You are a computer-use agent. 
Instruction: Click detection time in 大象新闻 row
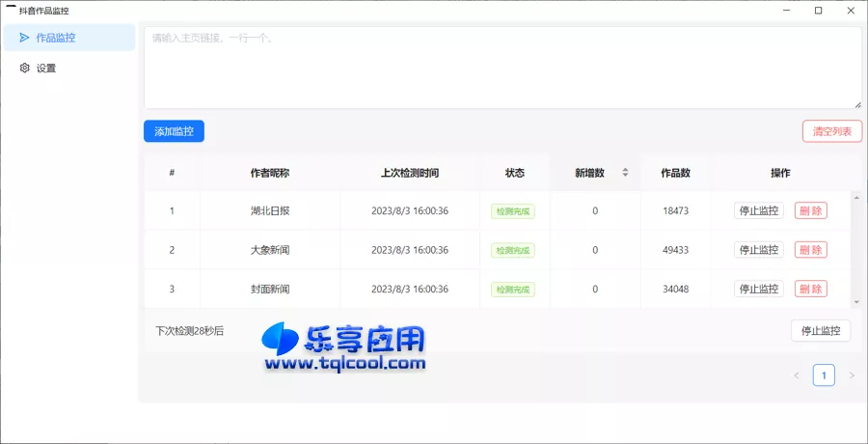click(410, 250)
